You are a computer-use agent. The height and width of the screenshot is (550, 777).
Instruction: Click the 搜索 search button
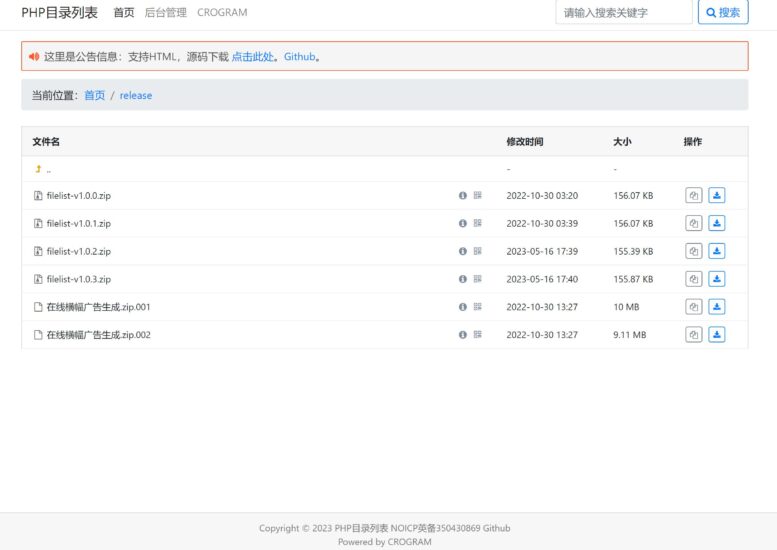pyautogui.click(x=722, y=13)
